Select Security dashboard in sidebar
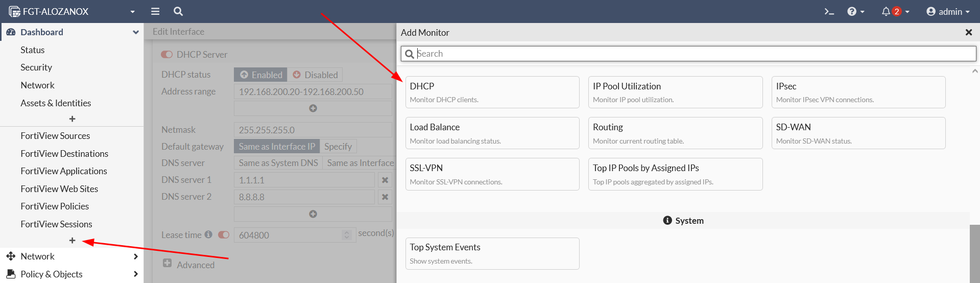This screenshot has height=283, width=980. coord(36,67)
